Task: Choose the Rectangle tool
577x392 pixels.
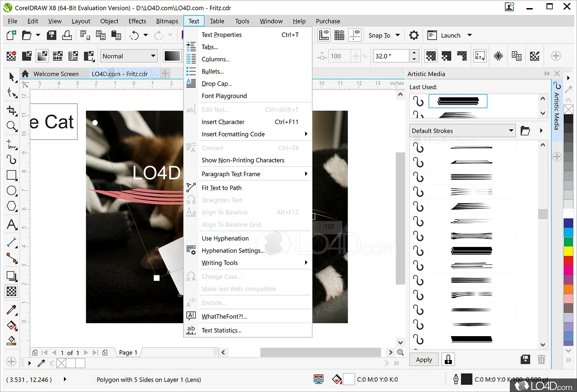Action: (12, 175)
